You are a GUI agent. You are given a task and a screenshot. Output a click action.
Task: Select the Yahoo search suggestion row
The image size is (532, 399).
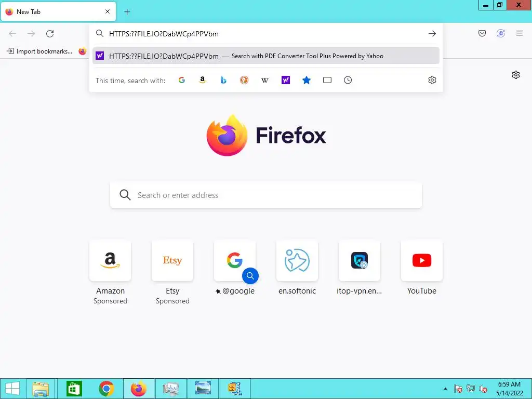(265, 56)
